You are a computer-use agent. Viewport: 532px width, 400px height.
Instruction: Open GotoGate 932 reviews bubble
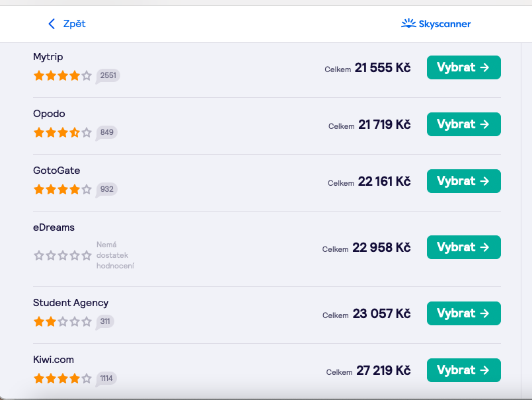pyautogui.click(x=106, y=190)
